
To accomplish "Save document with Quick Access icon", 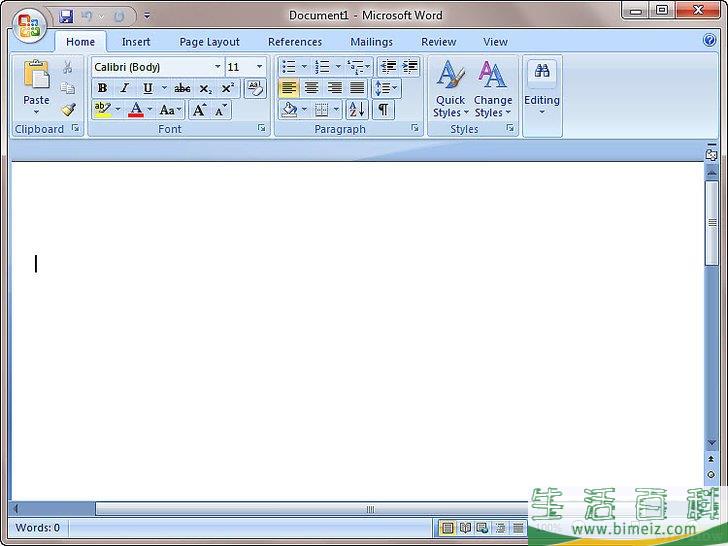I will 66,16.
